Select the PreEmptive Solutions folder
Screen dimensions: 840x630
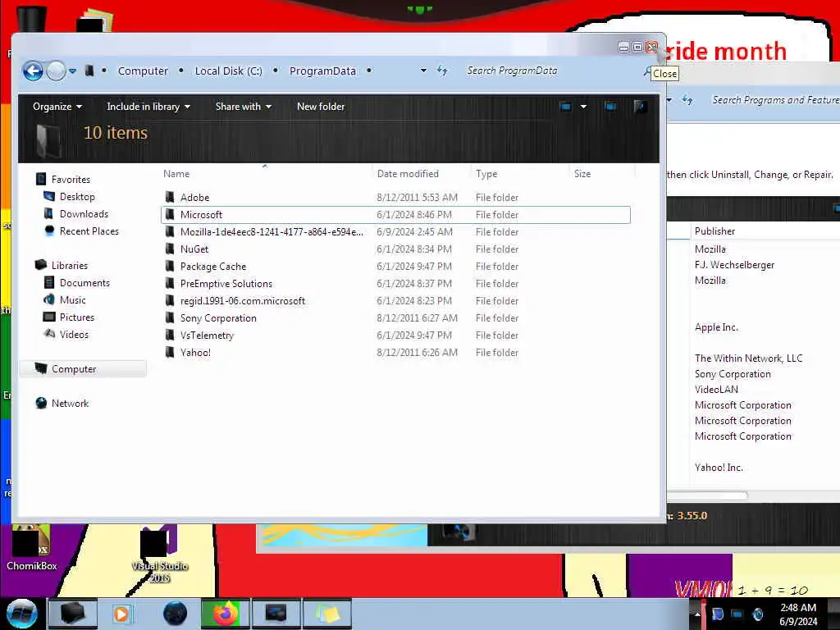tap(226, 283)
